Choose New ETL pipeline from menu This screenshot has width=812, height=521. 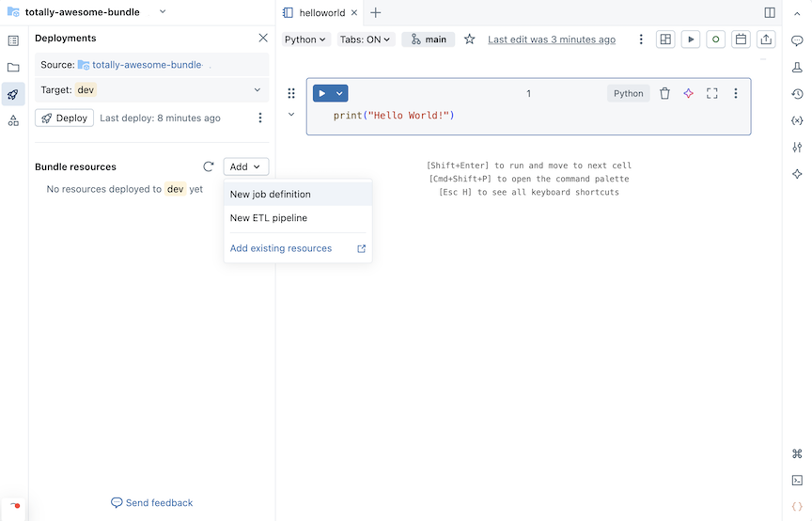pos(269,218)
